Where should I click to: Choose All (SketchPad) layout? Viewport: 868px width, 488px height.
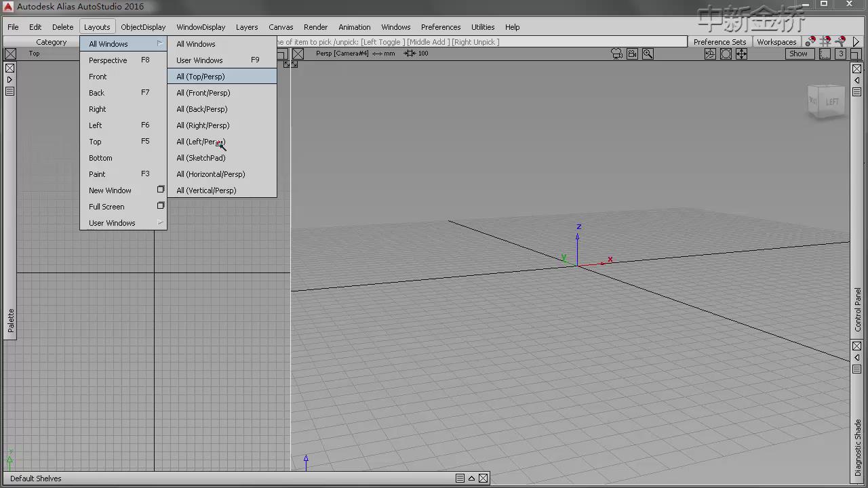coord(222,158)
